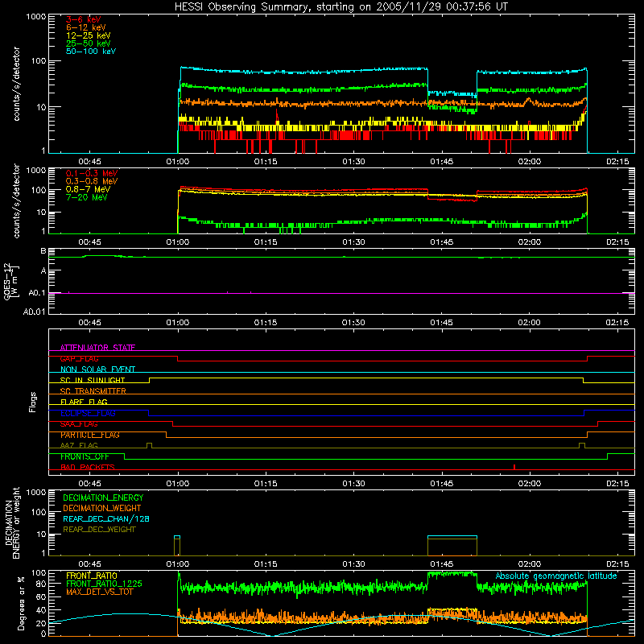Click the GOES-12 axis title
This screenshot has width=644, height=644.
[11, 281]
